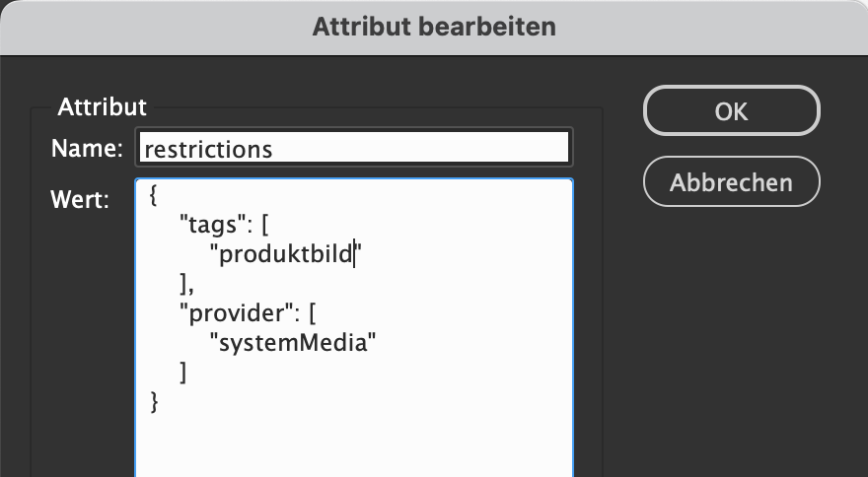Click the closing curly brace in Wert
The image size is (868, 477).
click(154, 400)
